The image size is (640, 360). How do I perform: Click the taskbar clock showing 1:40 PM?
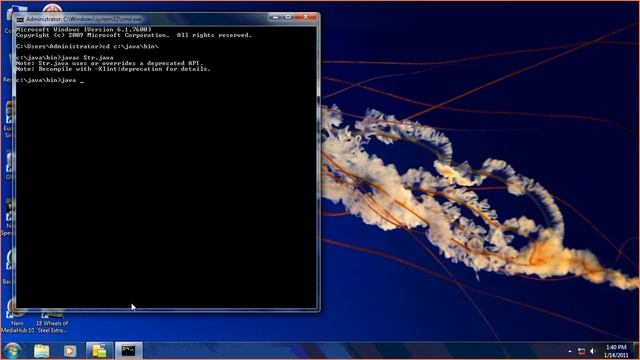click(616, 351)
